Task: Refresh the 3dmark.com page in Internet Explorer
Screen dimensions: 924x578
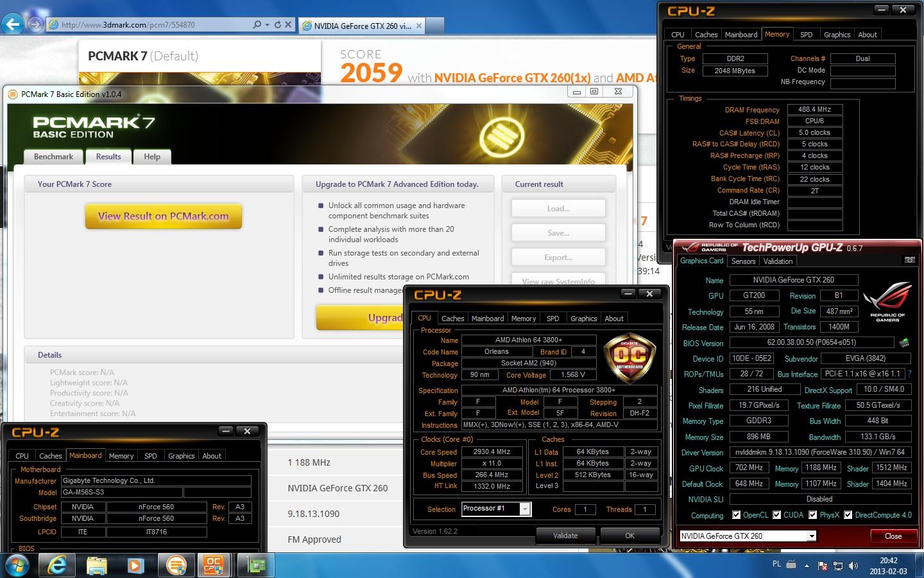Action: (277, 24)
